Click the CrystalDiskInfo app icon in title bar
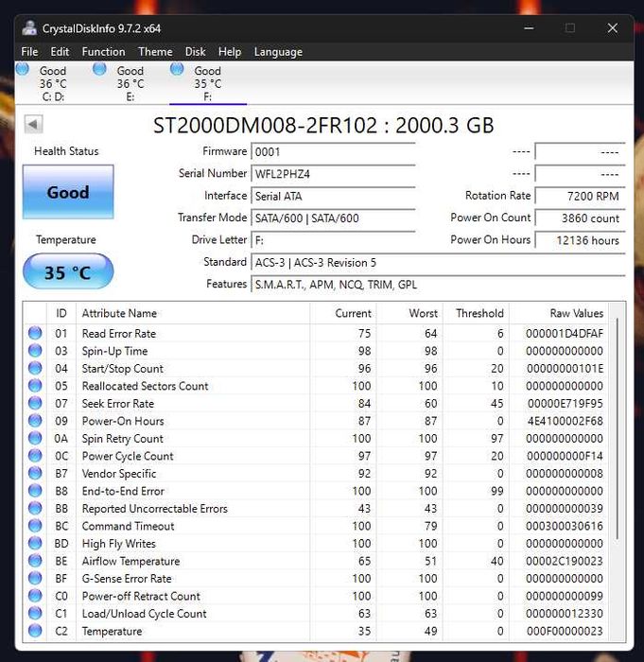 tap(29, 28)
